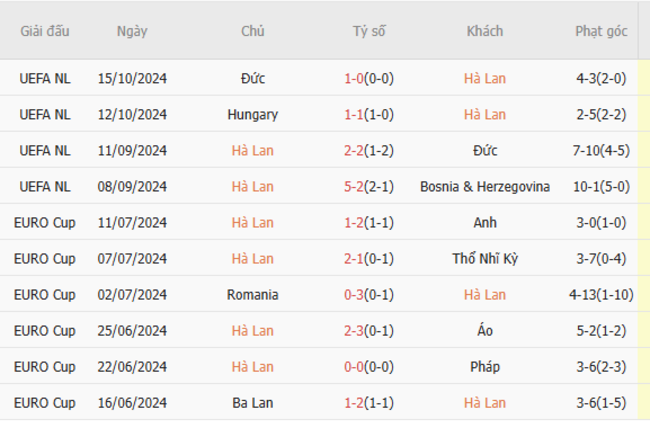Open Hungary team link
Viewport: 650px width, 428px height.
pos(253,114)
